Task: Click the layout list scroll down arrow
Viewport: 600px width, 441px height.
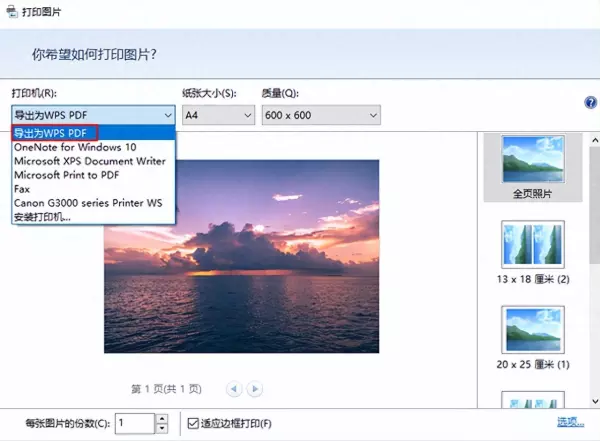Action: pyautogui.click(x=595, y=401)
